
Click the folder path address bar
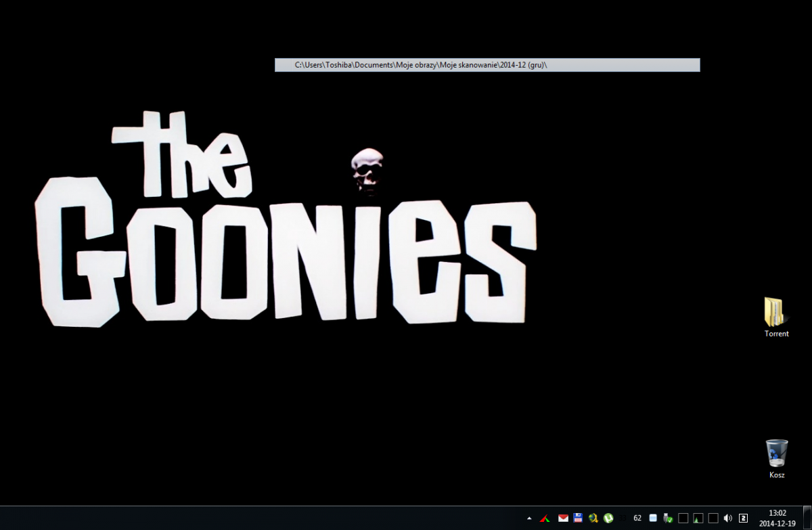(x=487, y=65)
